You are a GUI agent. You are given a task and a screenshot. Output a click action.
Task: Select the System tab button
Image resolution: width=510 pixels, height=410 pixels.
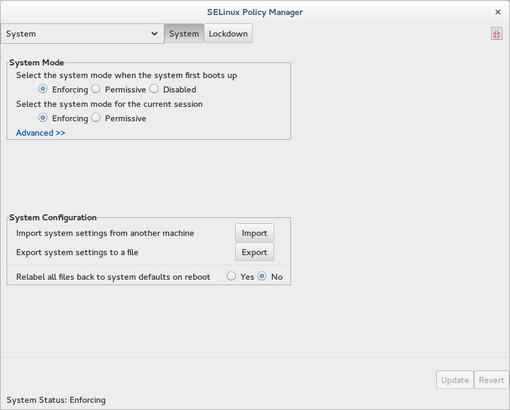[x=184, y=34]
